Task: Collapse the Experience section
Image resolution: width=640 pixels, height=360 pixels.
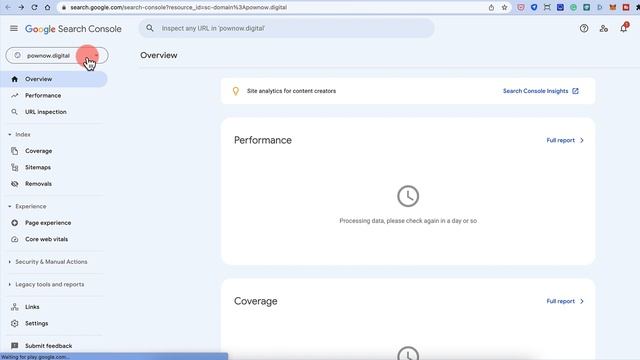Action: pyautogui.click(x=27, y=206)
